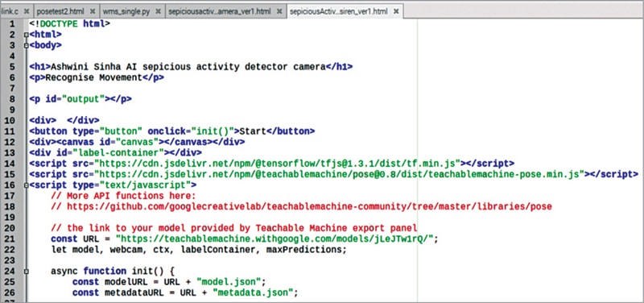Close the posetest2.html tab

(x=92, y=11)
